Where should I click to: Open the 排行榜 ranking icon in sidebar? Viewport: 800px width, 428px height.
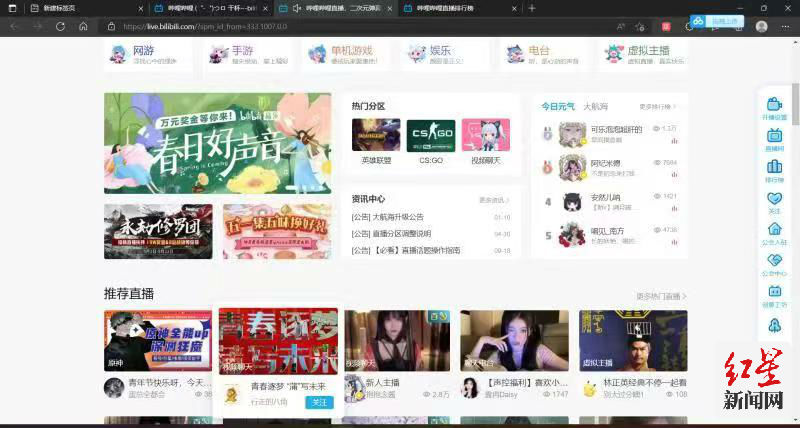click(774, 167)
